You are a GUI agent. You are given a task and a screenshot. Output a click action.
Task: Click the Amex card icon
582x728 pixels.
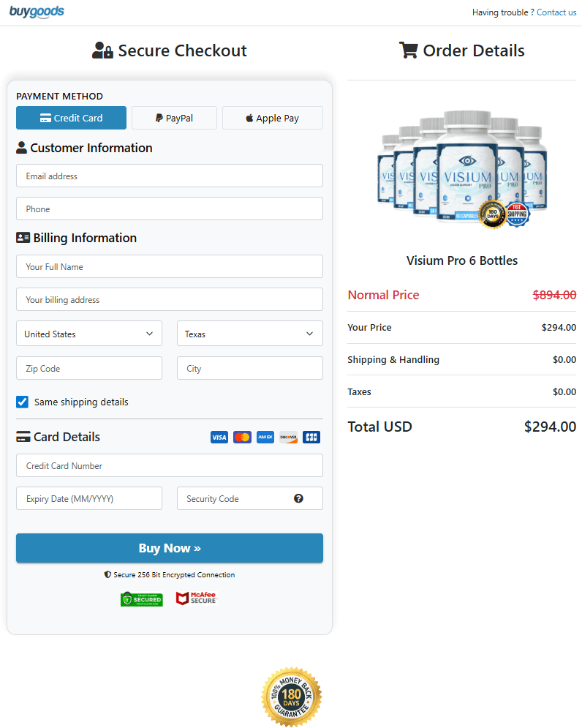click(x=265, y=438)
